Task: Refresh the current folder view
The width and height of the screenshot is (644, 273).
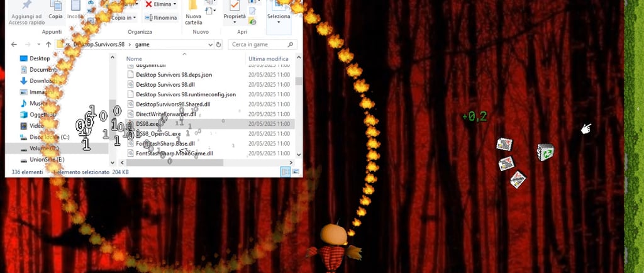Action: tap(218, 44)
